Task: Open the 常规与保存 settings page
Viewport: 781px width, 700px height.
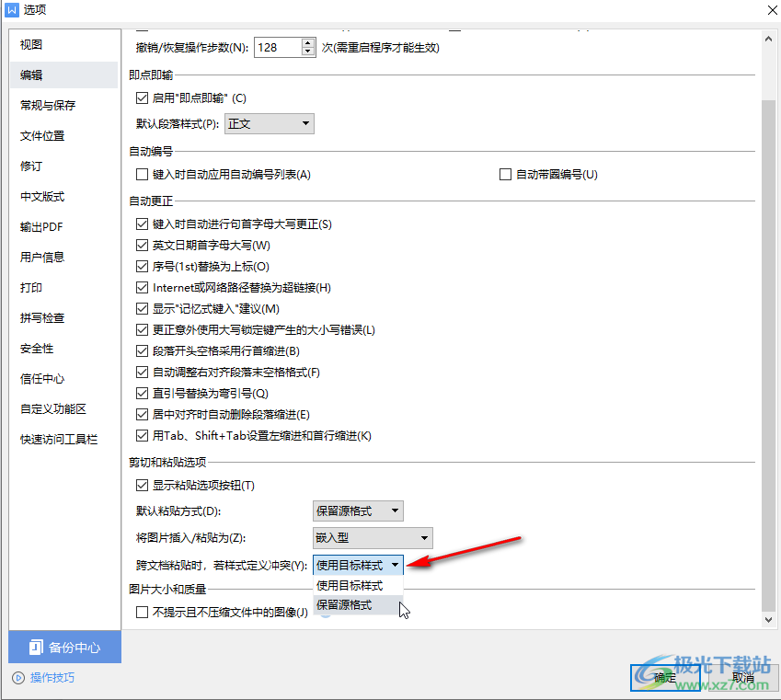Action: click(x=48, y=106)
